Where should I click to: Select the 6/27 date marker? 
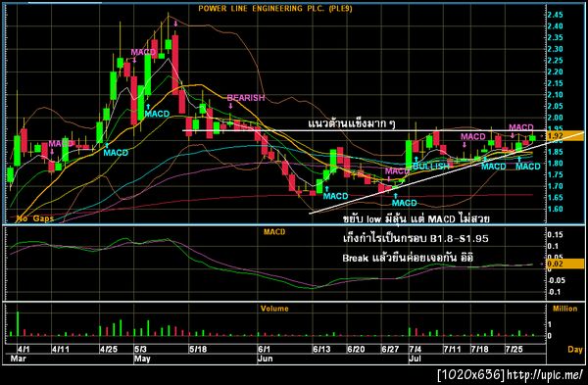click(x=390, y=350)
